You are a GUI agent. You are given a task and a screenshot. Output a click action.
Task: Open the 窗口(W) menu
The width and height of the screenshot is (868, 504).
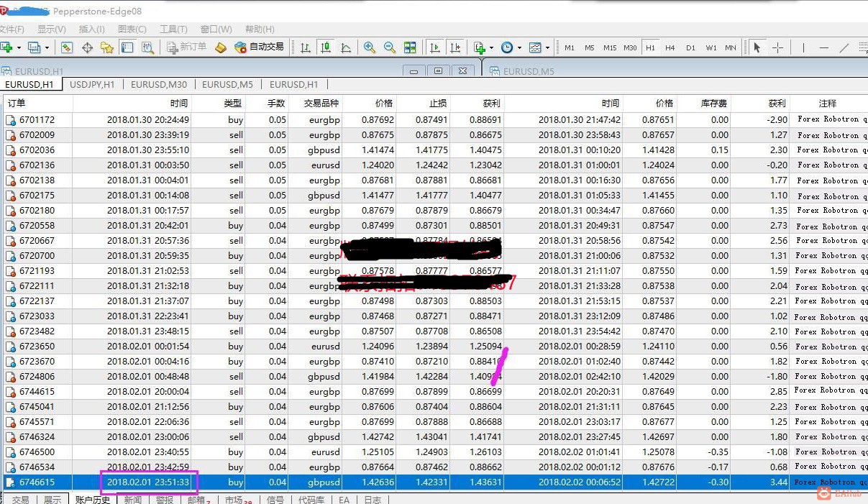coord(216,29)
